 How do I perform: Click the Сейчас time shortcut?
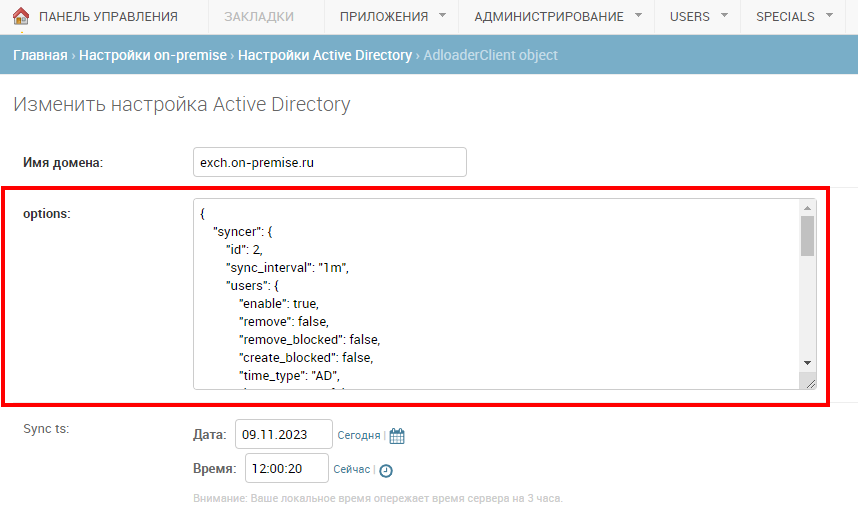(x=350, y=470)
